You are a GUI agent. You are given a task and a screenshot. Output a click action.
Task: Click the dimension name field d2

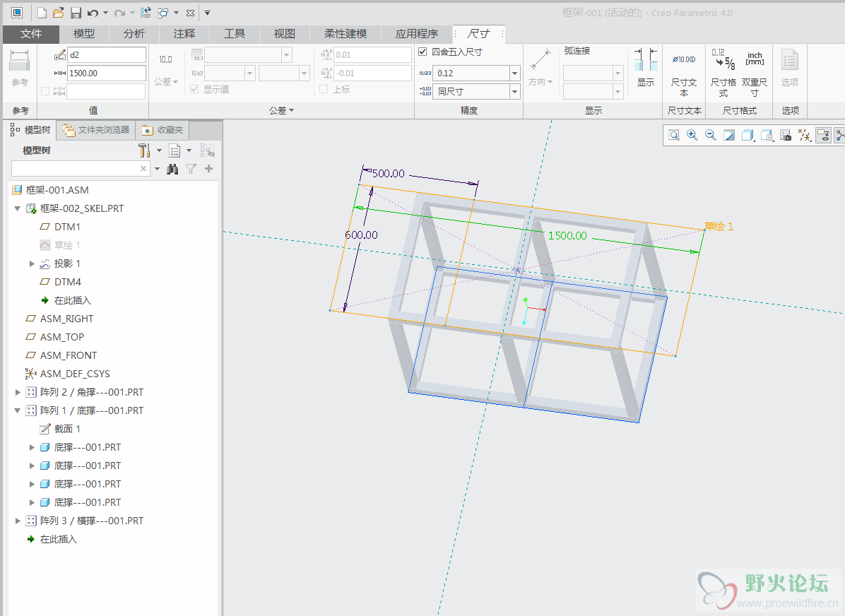(107, 55)
